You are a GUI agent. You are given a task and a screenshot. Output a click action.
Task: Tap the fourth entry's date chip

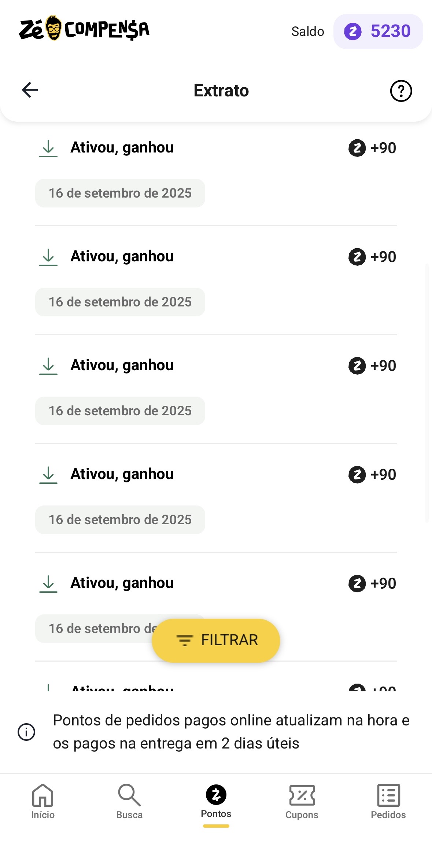[120, 520]
